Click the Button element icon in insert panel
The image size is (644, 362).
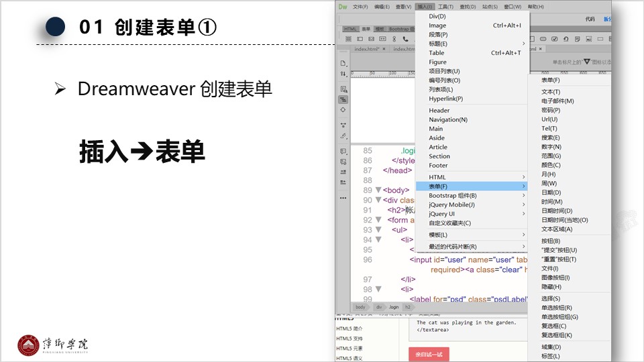pyautogui.click(x=543, y=39)
